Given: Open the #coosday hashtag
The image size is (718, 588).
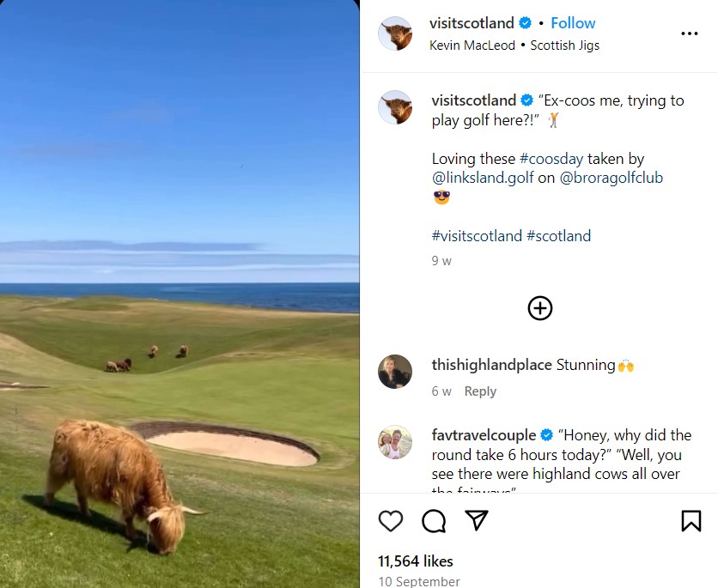Looking at the screenshot, I should [x=551, y=159].
